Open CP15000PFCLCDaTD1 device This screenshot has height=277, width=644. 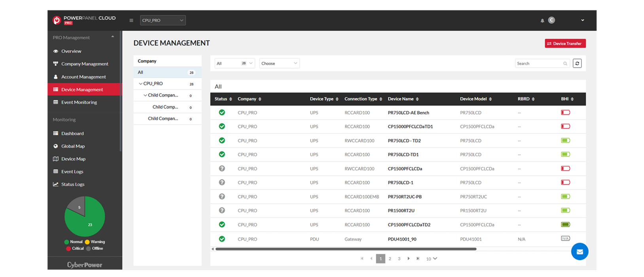(x=410, y=127)
